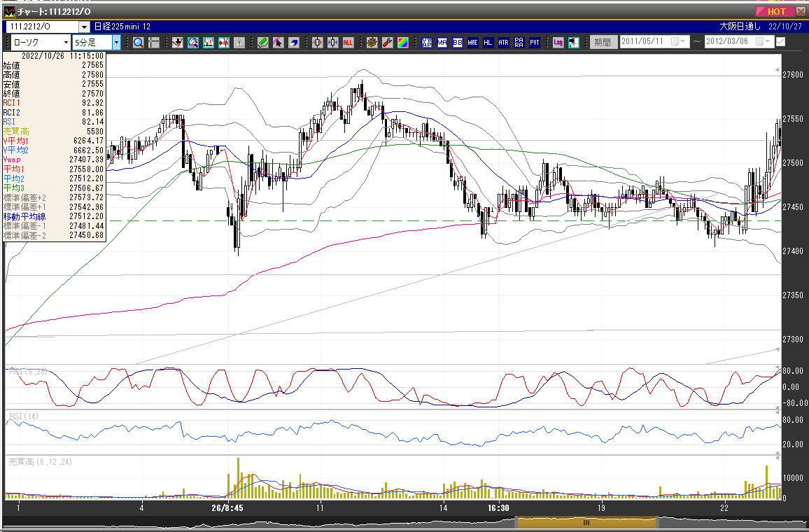
Task: Click the 26/8:45 time axis label
Action: [x=227, y=508]
